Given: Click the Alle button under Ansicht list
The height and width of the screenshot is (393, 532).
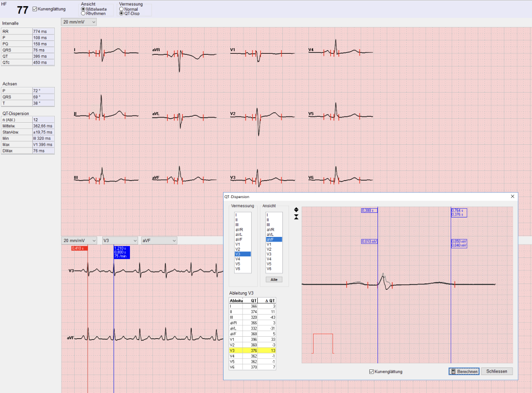Looking at the screenshot, I should (x=274, y=279).
